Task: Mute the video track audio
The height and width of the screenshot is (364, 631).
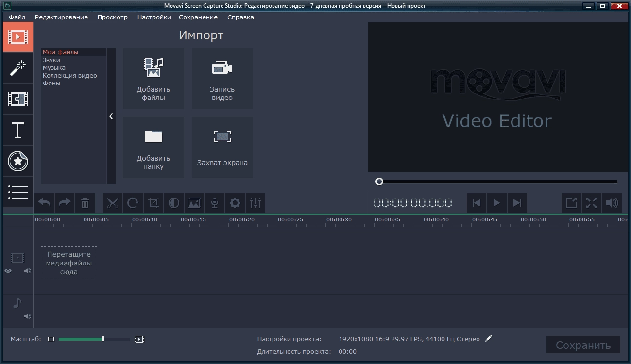Action: click(x=27, y=271)
